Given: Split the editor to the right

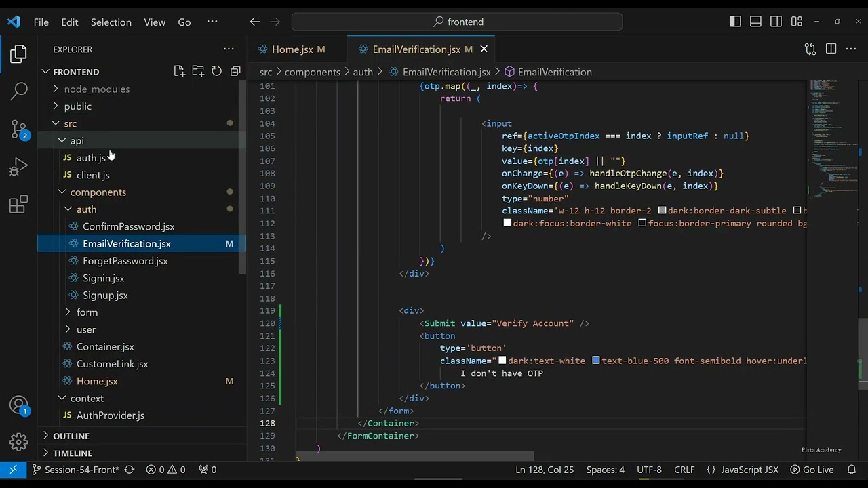Looking at the screenshot, I should pos(831,49).
